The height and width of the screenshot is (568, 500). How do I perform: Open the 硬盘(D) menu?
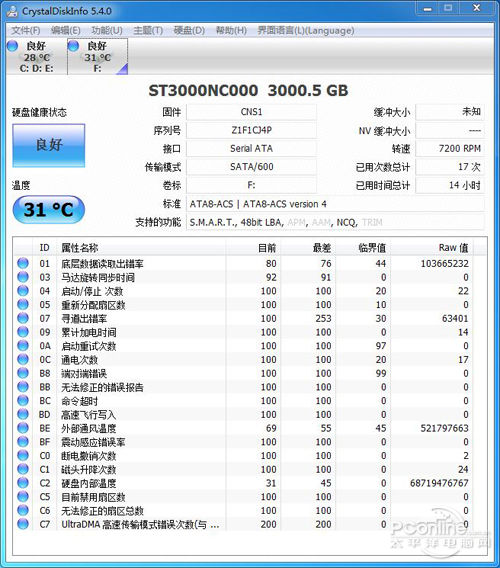tap(189, 30)
